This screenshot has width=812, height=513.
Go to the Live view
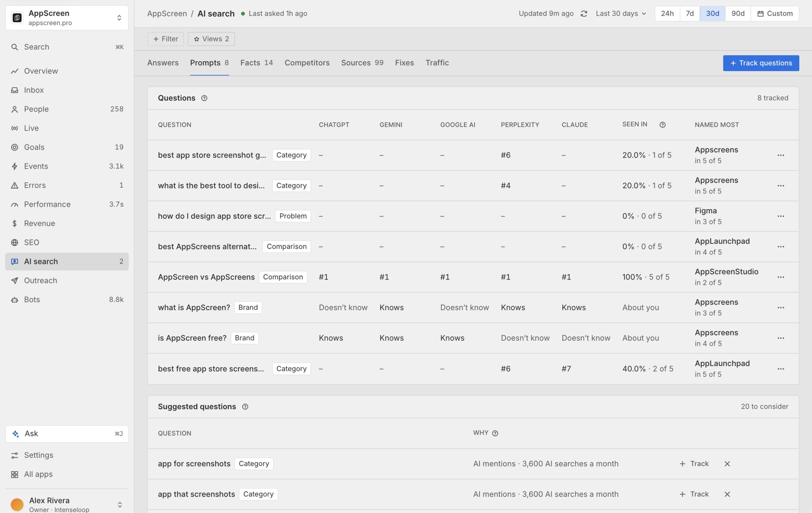67,128
